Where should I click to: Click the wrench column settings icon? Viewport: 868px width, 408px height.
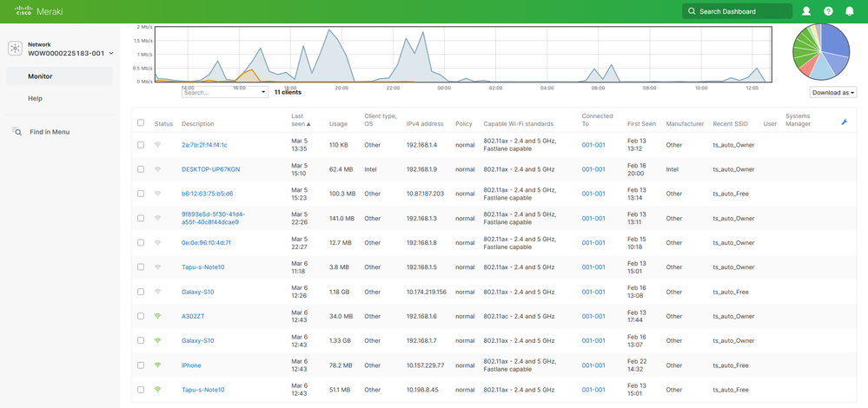click(844, 122)
